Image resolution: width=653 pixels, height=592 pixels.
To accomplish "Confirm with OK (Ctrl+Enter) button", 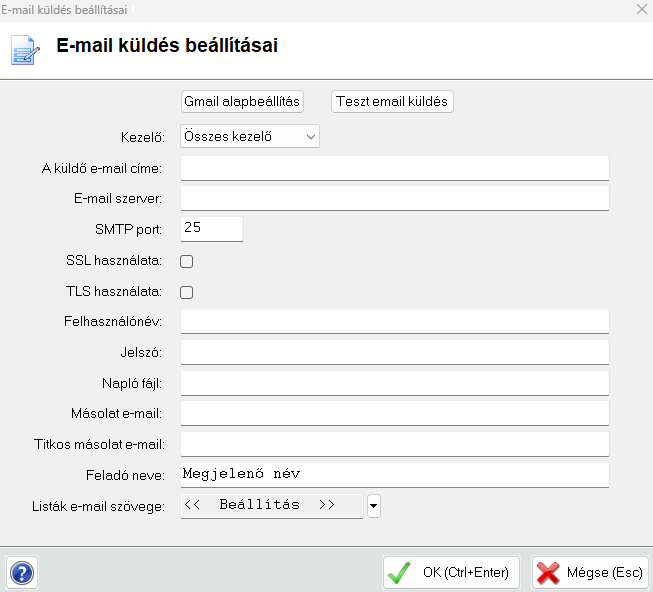I will point(451,573).
